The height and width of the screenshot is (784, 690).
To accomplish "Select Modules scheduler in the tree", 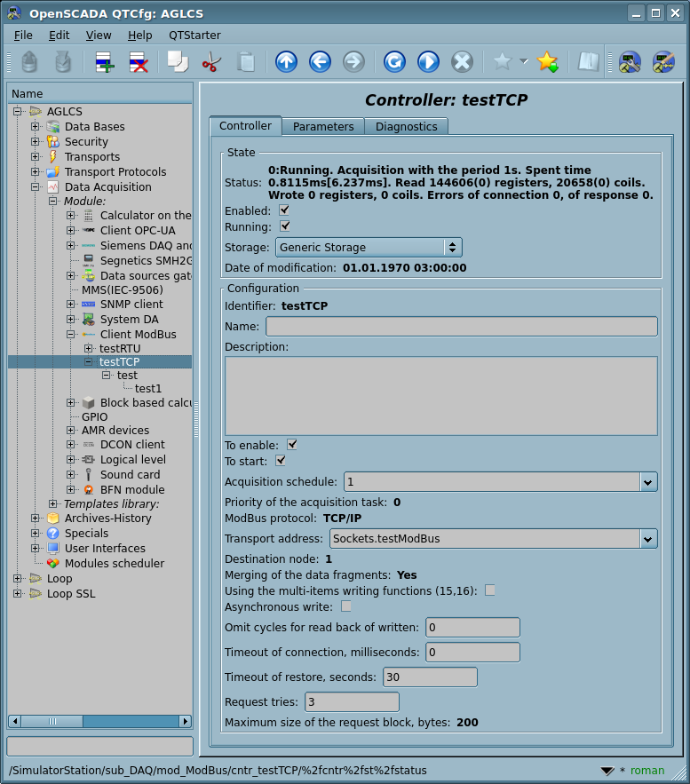I will (x=114, y=564).
